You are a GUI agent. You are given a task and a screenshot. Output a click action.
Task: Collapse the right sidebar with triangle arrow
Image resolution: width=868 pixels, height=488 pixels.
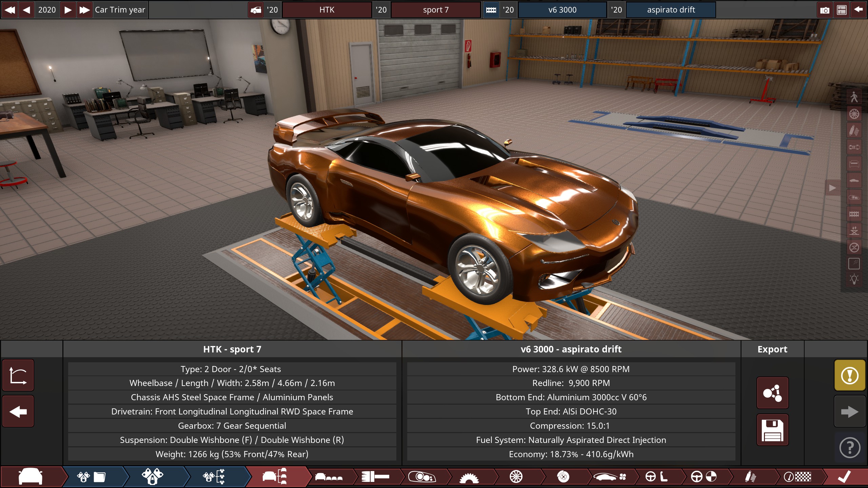pos(832,188)
